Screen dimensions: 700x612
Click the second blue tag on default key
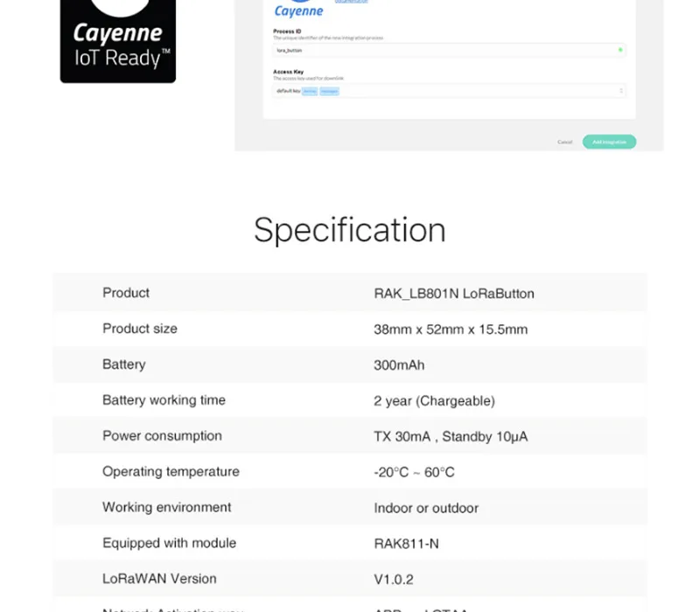[x=330, y=92]
